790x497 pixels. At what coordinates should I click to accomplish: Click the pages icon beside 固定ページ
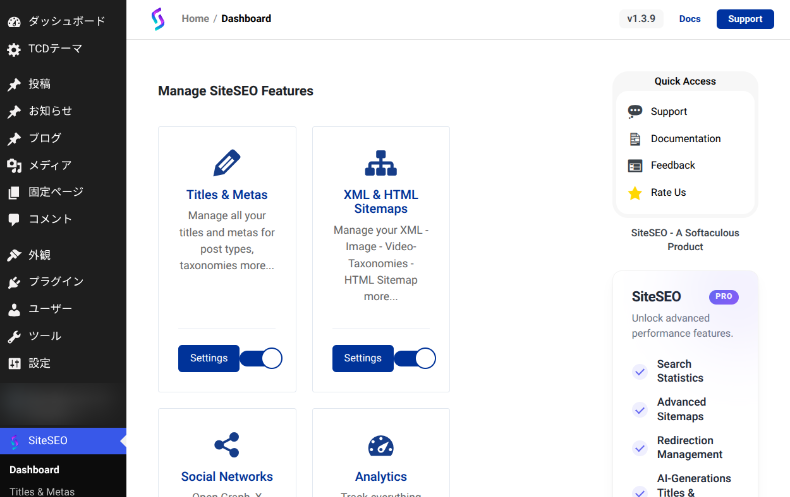(x=14, y=193)
